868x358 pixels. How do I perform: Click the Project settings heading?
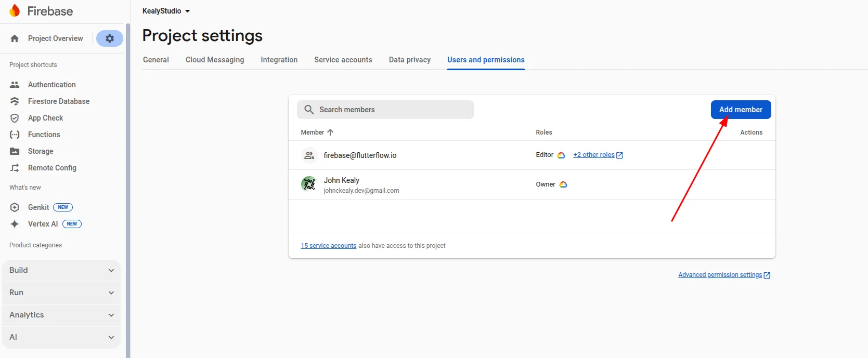(202, 35)
